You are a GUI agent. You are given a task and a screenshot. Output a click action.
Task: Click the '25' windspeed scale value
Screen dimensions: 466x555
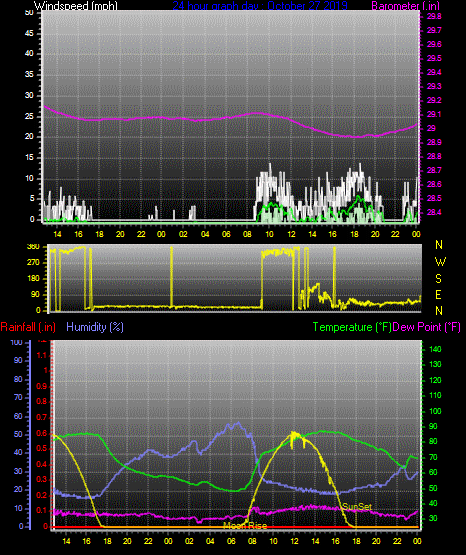point(29,116)
